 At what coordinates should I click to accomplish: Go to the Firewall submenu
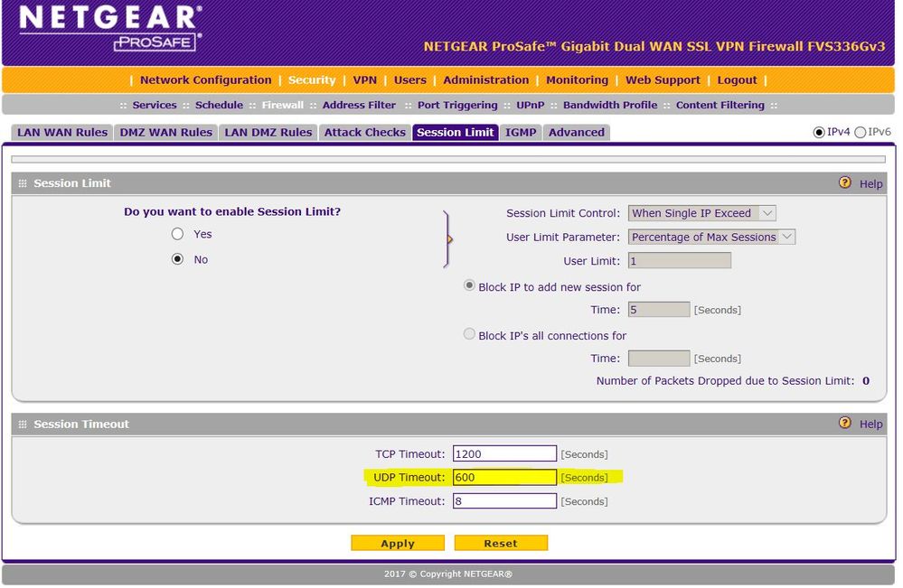tap(282, 106)
